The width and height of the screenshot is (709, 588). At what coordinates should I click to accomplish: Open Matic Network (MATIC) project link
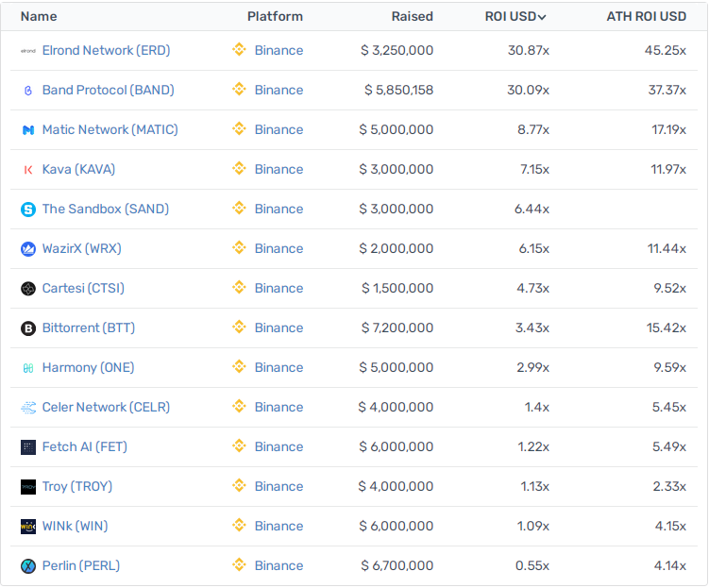[110, 130]
